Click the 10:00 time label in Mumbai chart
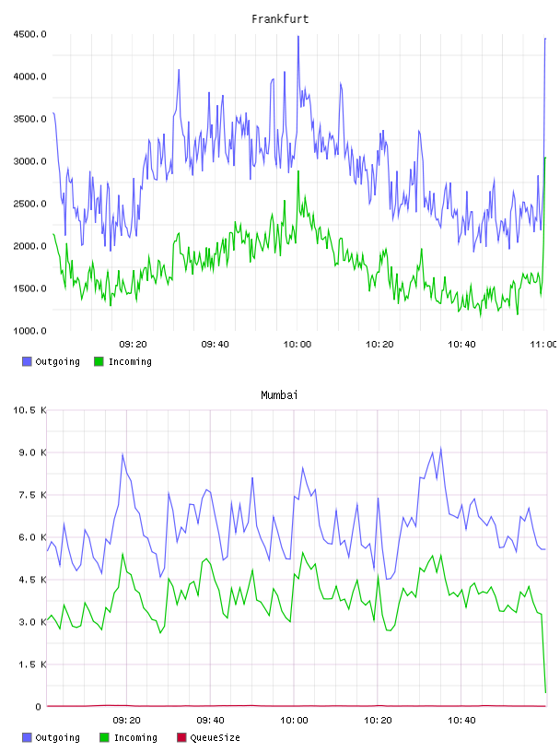Image resolution: width=560 pixels, height=752 pixels. pyautogui.click(x=294, y=720)
